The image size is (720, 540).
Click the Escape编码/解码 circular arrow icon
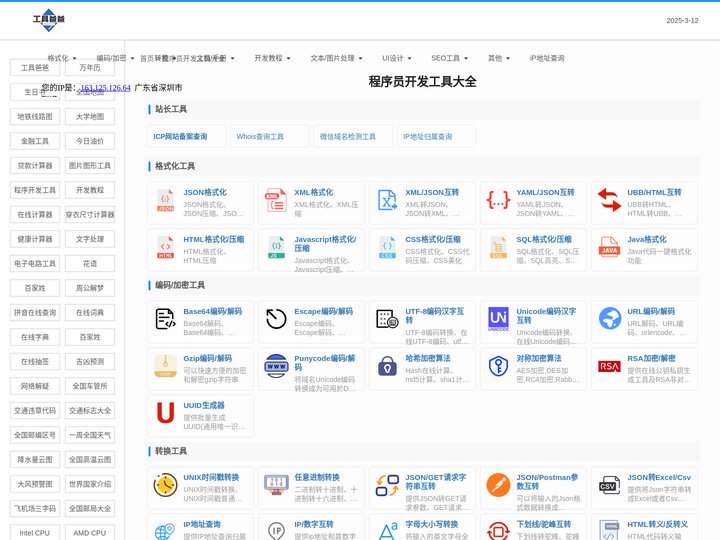pos(276,319)
